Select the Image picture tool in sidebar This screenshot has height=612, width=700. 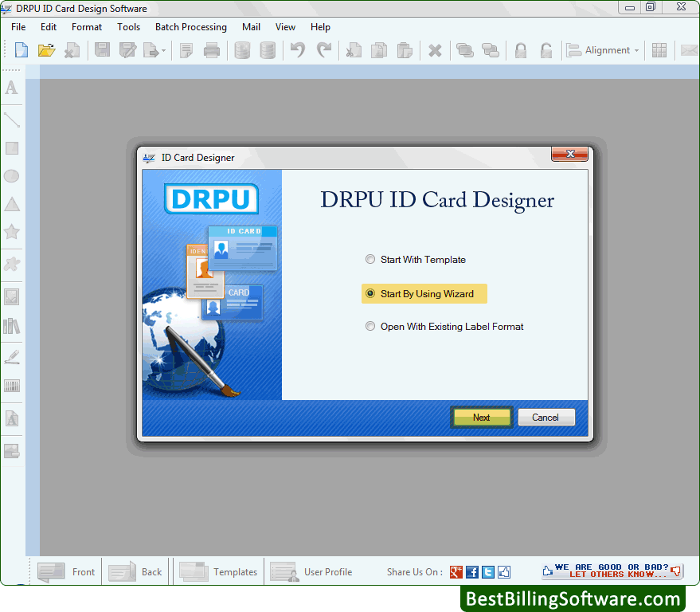point(12,296)
